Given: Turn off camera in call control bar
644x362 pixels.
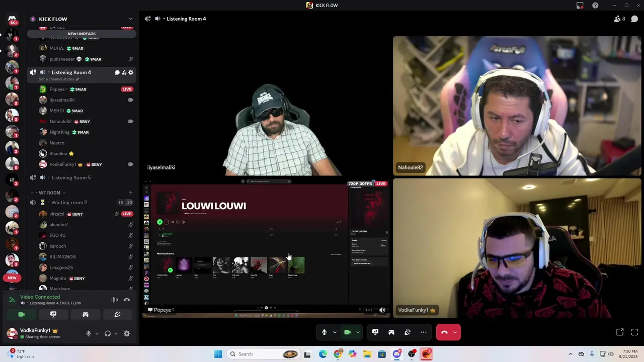Looking at the screenshot, I should 347,332.
